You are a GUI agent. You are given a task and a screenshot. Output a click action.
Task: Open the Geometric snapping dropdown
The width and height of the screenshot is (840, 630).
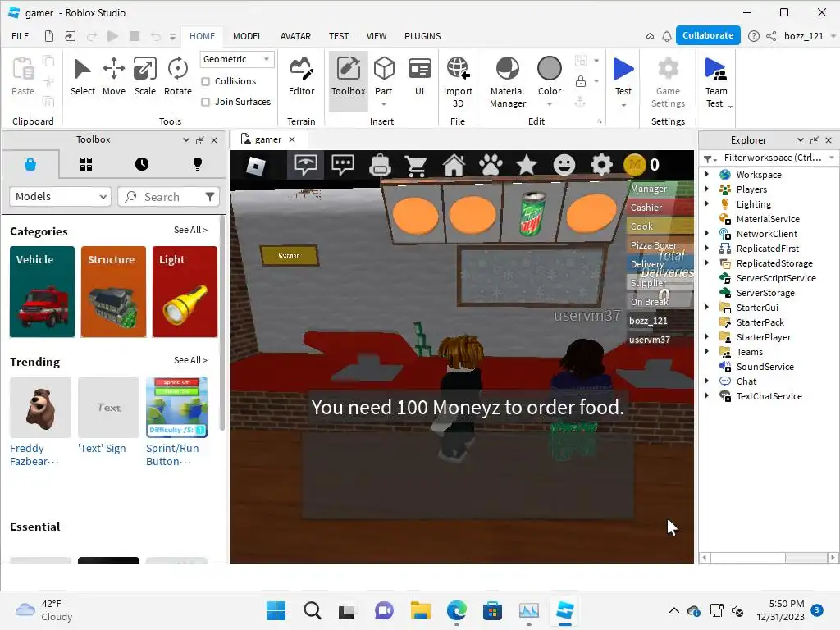point(237,59)
